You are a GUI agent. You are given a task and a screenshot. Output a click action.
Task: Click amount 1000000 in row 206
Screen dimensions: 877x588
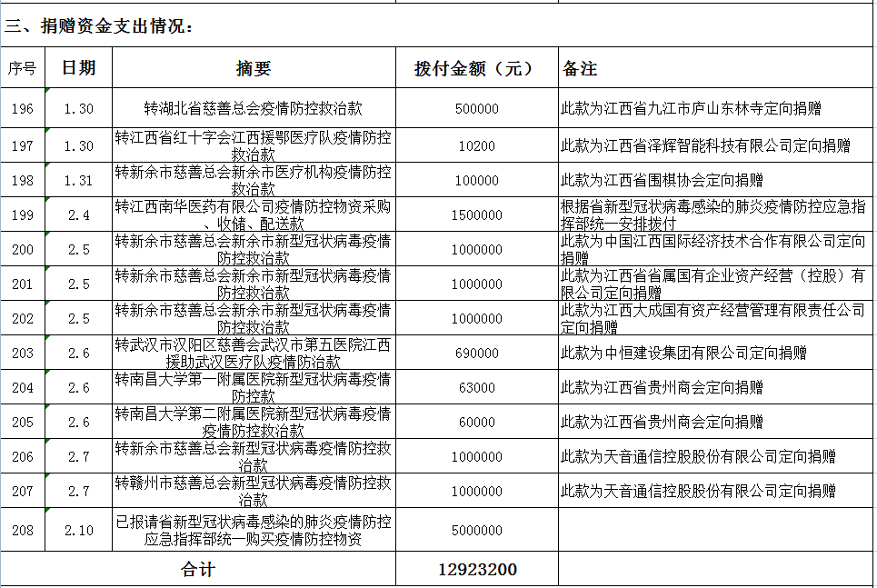point(476,457)
